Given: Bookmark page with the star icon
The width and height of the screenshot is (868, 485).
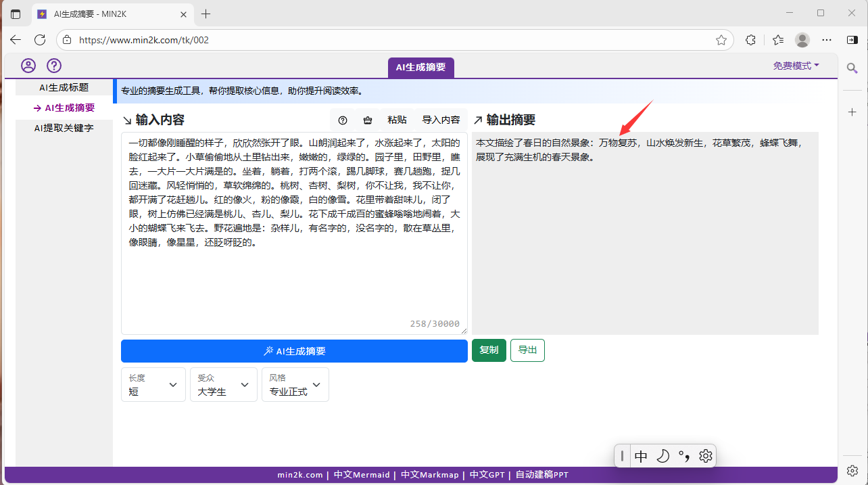Looking at the screenshot, I should pyautogui.click(x=721, y=40).
